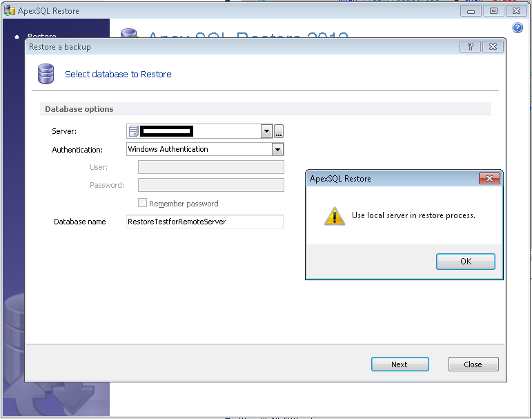This screenshot has height=419, width=532.
Task: Open the Authentication dropdown list
Action: 277,149
